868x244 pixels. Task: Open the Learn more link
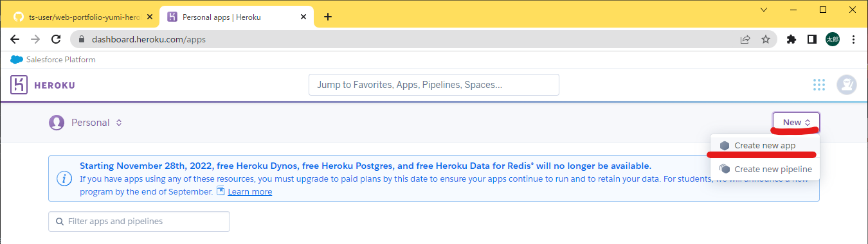[249, 191]
